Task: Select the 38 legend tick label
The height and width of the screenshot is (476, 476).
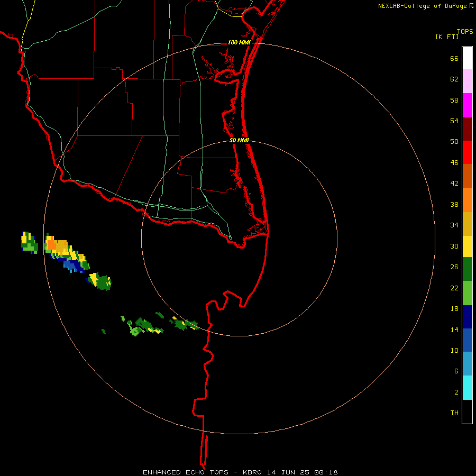Action: [454, 204]
